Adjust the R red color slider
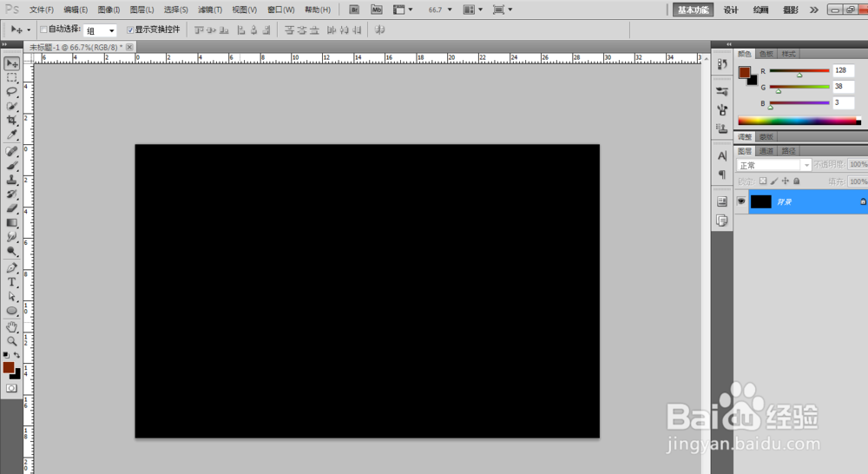The width and height of the screenshot is (868, 474). tap(799, 73)
